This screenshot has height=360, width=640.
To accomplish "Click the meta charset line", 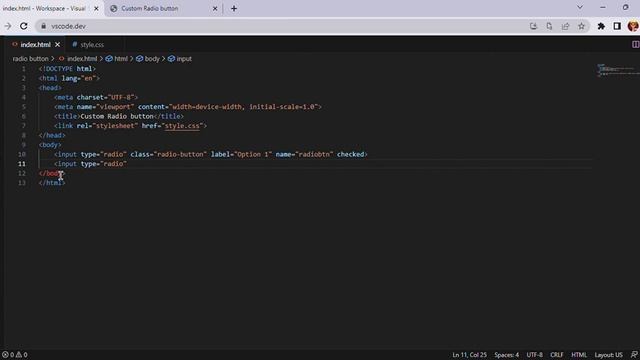I will click(96, 97).
